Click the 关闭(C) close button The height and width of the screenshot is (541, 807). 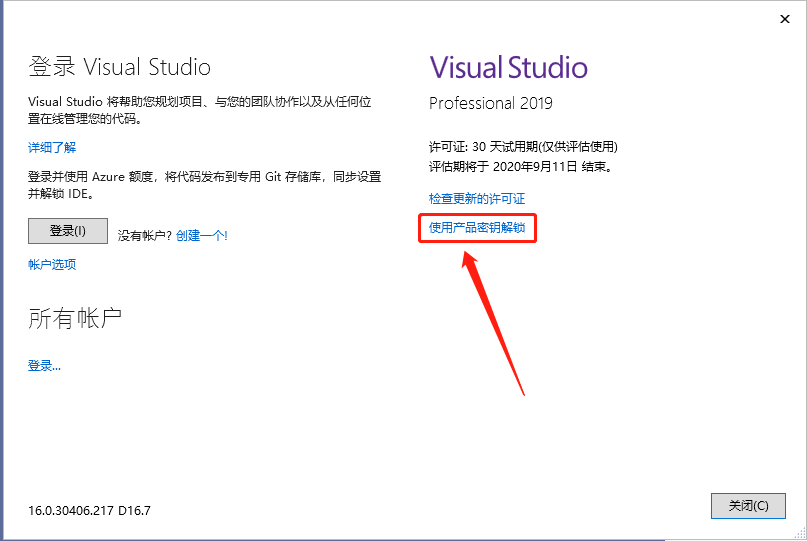748,506
